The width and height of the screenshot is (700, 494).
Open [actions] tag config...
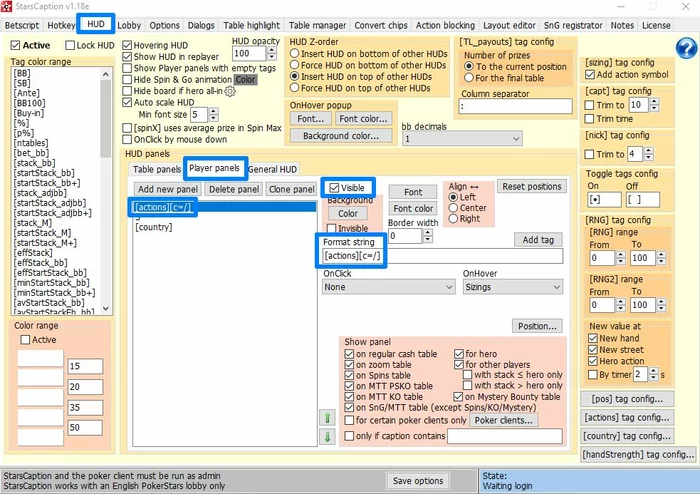click(x=627, y=418)
